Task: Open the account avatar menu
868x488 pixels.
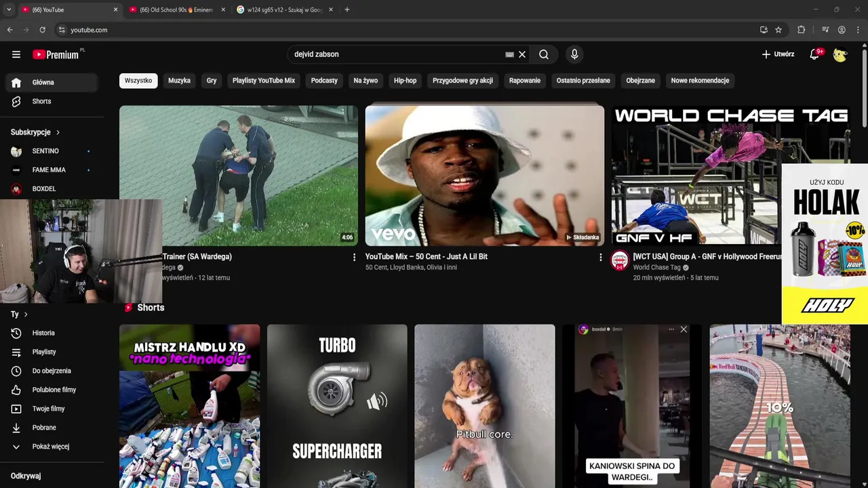Action: (x=840, y=54)
